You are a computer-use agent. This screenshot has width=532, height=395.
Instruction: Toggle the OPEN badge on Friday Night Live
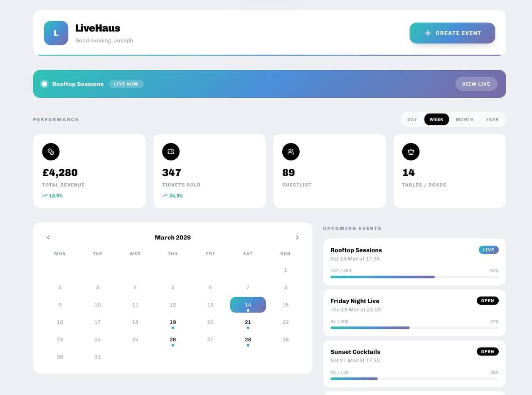click(487, 301)
